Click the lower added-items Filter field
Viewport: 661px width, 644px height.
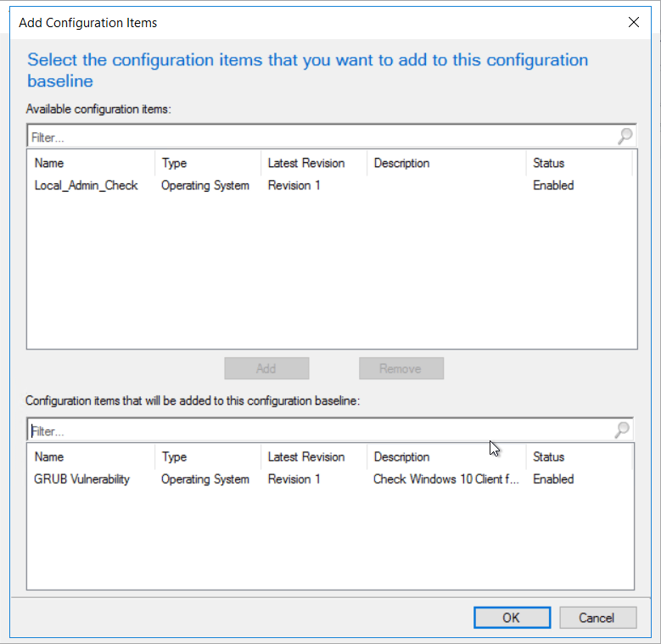coord(321,430)
